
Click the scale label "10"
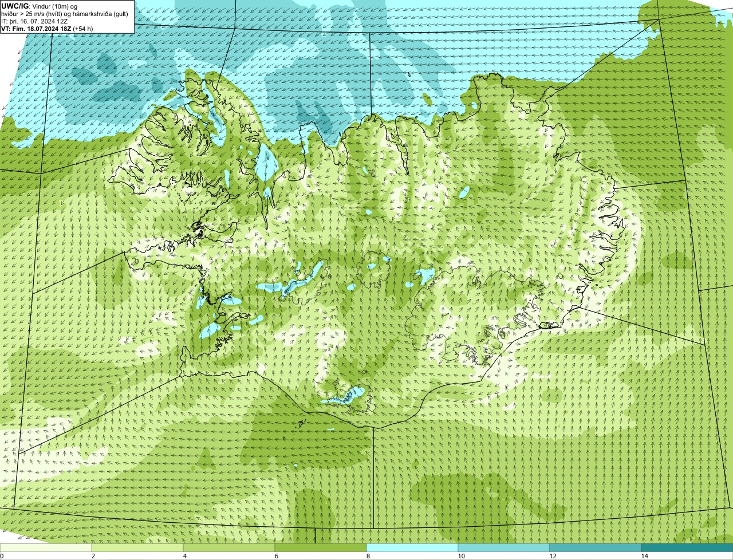(461, 556)
